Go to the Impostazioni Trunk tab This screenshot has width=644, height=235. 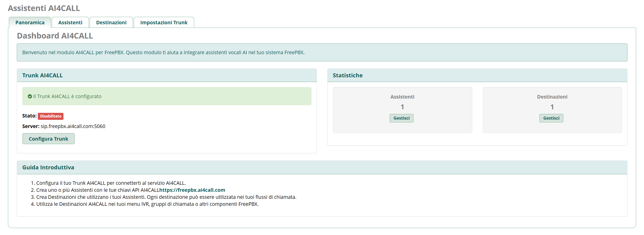coord(164,22)
